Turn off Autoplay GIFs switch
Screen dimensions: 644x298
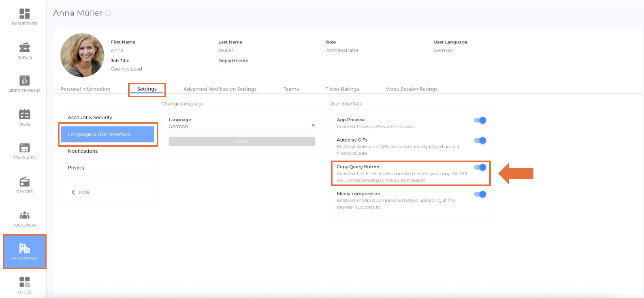click(480, 141)
